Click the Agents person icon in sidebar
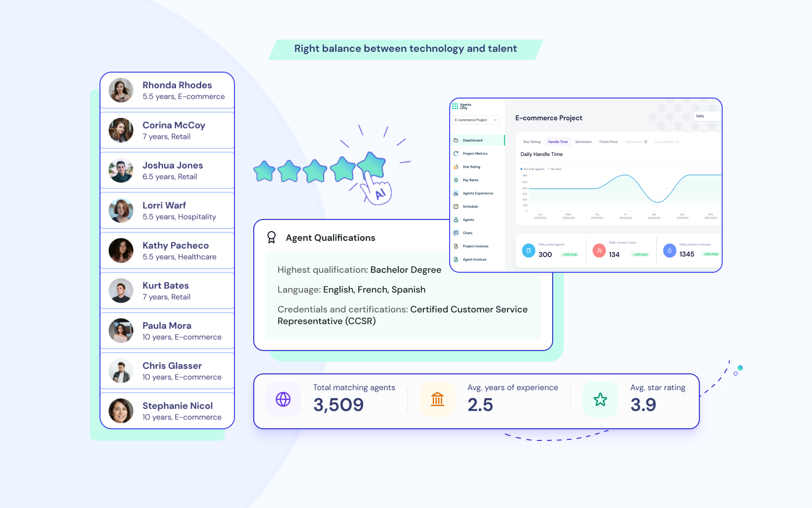 [456, 219]
